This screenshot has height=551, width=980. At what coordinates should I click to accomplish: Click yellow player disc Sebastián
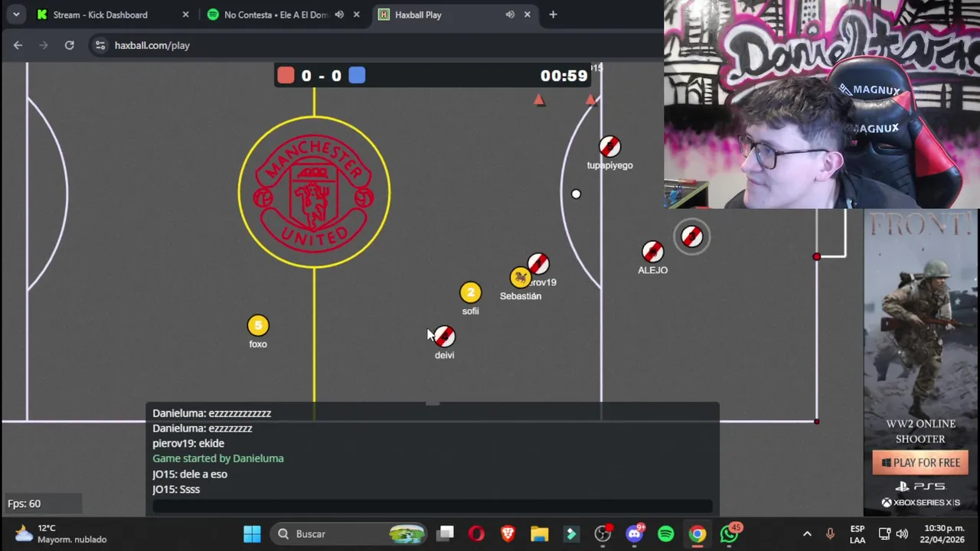click(x=521, y=277)
